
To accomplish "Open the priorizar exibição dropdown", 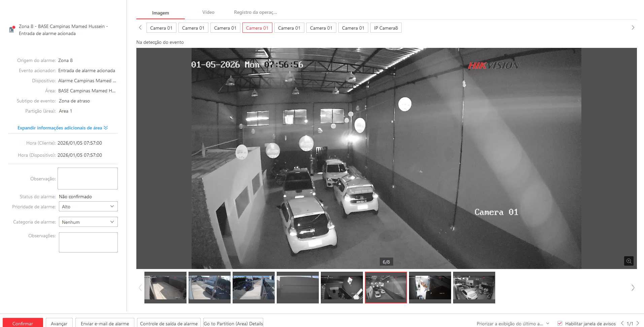I will pyautogui.click(x=513, y=323).
